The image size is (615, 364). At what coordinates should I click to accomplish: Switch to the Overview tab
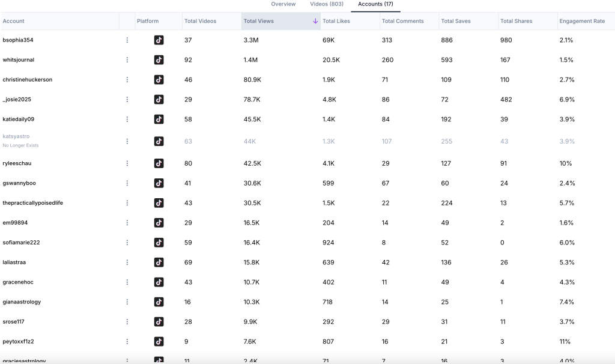click(283, 4)
